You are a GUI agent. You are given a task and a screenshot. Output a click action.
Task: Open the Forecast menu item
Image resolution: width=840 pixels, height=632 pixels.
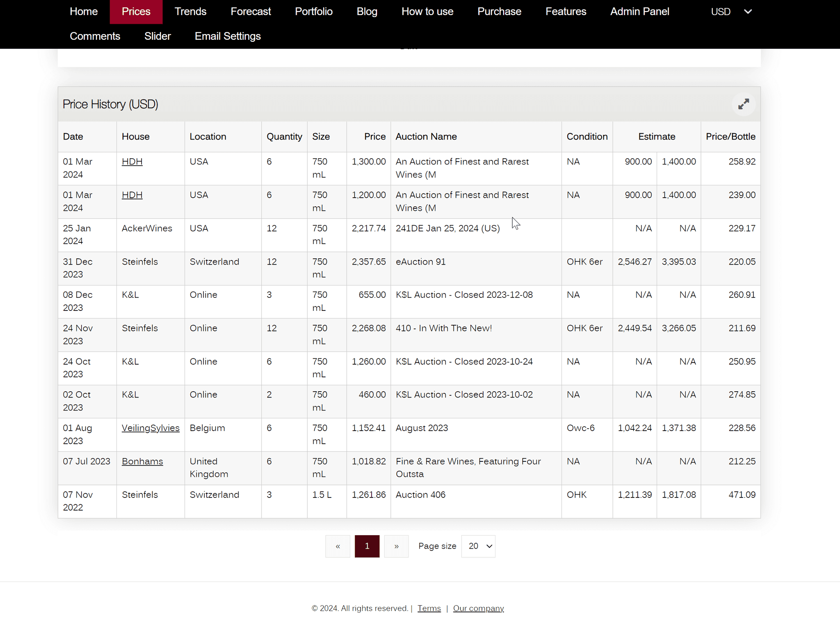click(251, 11)
